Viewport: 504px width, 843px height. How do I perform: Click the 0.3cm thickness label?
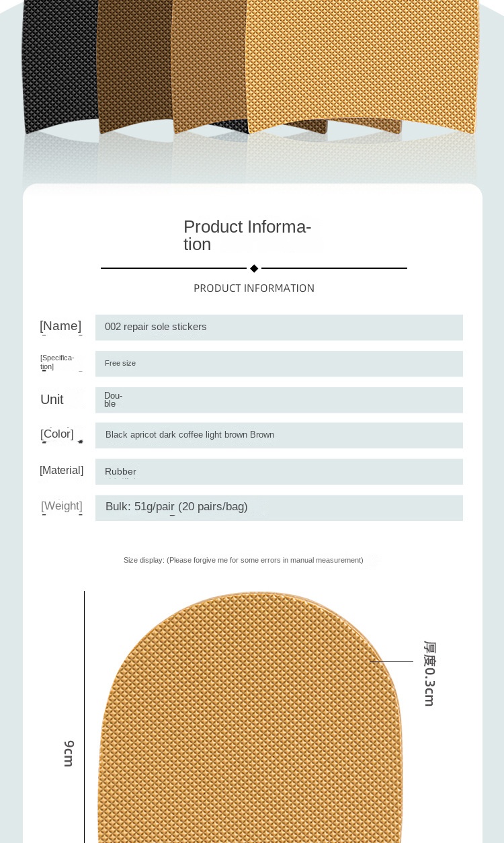(x=429, y=674)
